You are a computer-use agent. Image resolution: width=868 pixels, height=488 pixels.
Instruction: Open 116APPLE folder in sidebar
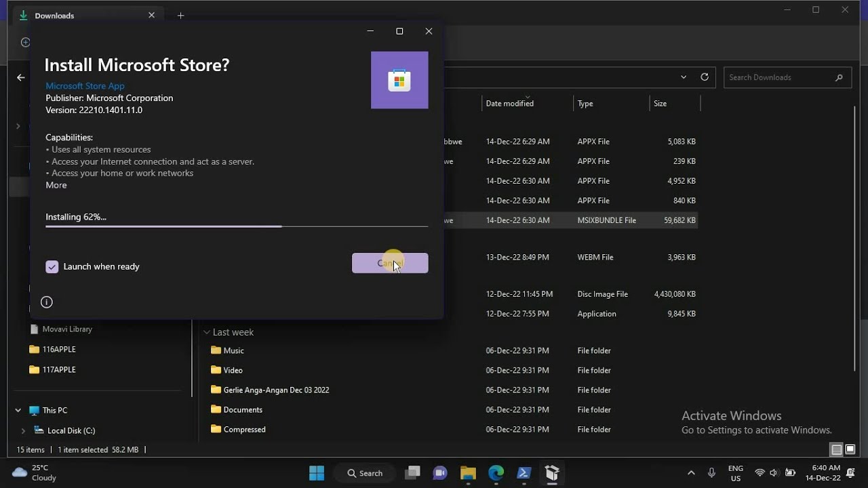(52, 350)
